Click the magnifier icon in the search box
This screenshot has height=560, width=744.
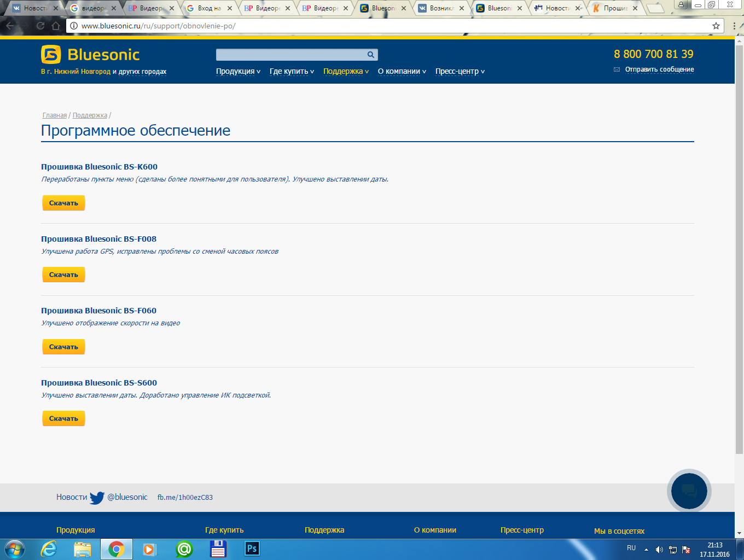coord(370,55)
